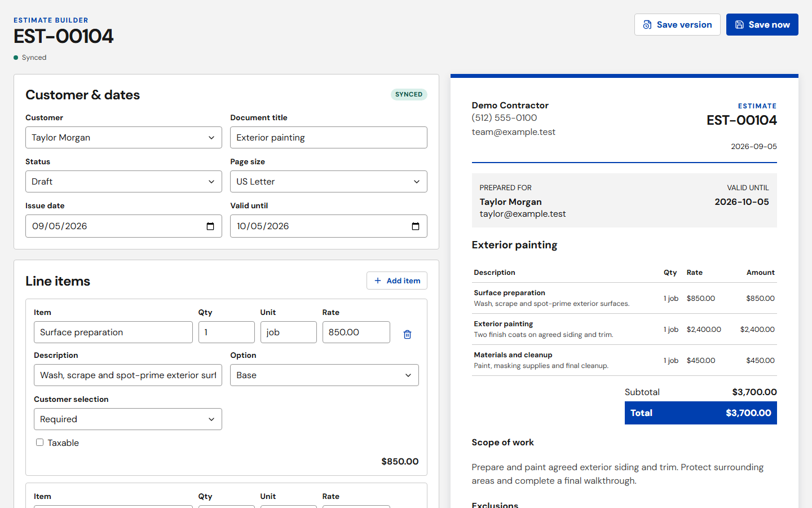Click the Scope of work heading

(503, 443)
